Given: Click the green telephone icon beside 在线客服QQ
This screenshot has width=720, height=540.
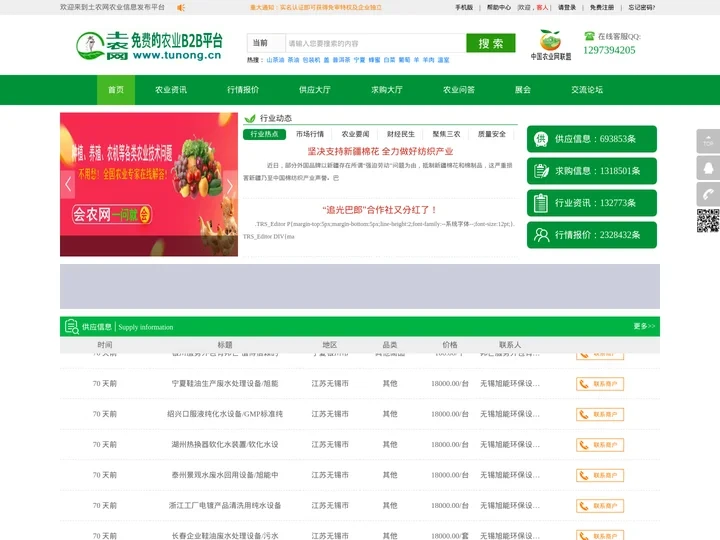Looking at the screenshot, I should pyautogui.click(x=589, y=36).
